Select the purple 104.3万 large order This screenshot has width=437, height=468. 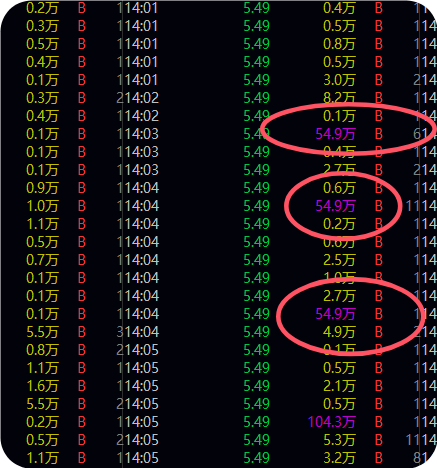coord(332,422)
